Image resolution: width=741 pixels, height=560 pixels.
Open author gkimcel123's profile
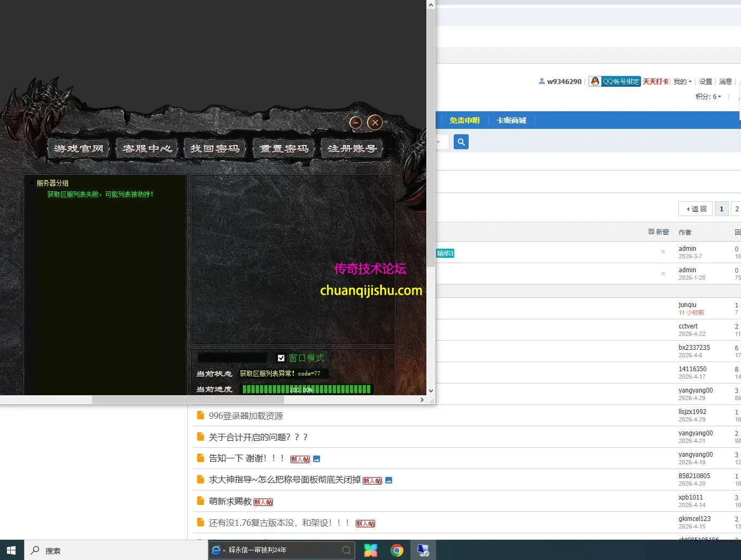pyautogui.click(x=694, y=519)
